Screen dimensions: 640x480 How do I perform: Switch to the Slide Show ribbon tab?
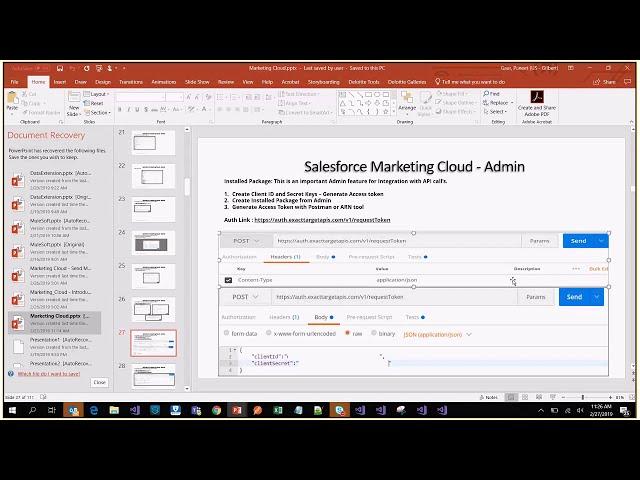[197, 82]
